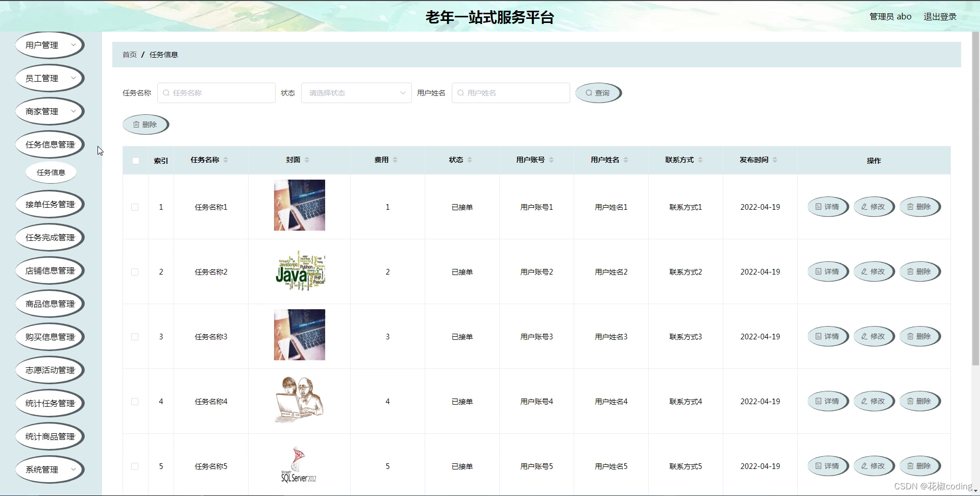Expand the 用户管理 sidebar section

[50, 45]
